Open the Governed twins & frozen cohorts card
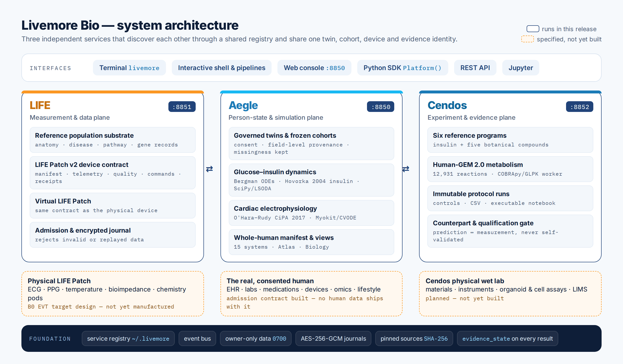The height and width of the screenshot is (364, 623). click(311, 144)
